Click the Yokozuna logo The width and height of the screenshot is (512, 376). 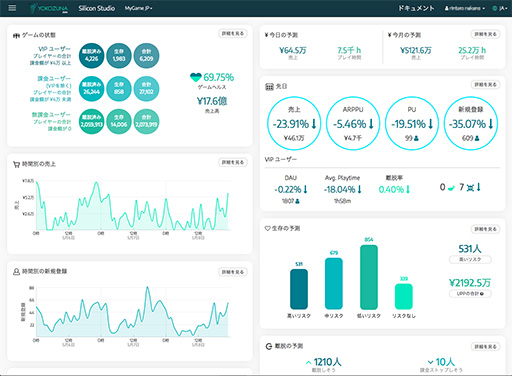49,8
